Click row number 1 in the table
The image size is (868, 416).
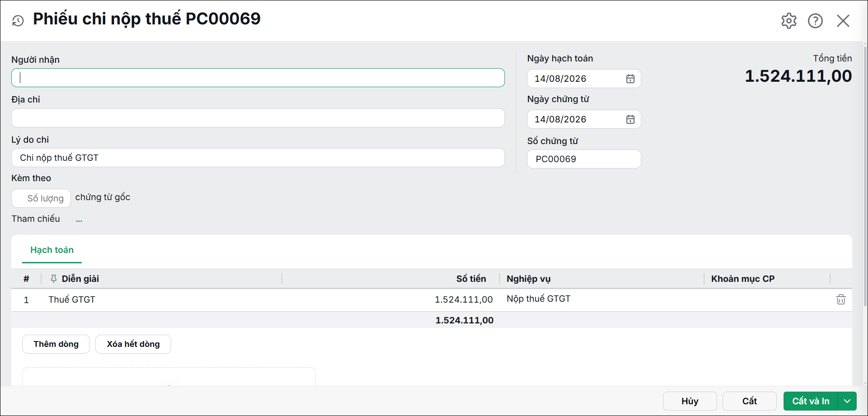pos(26,300)
